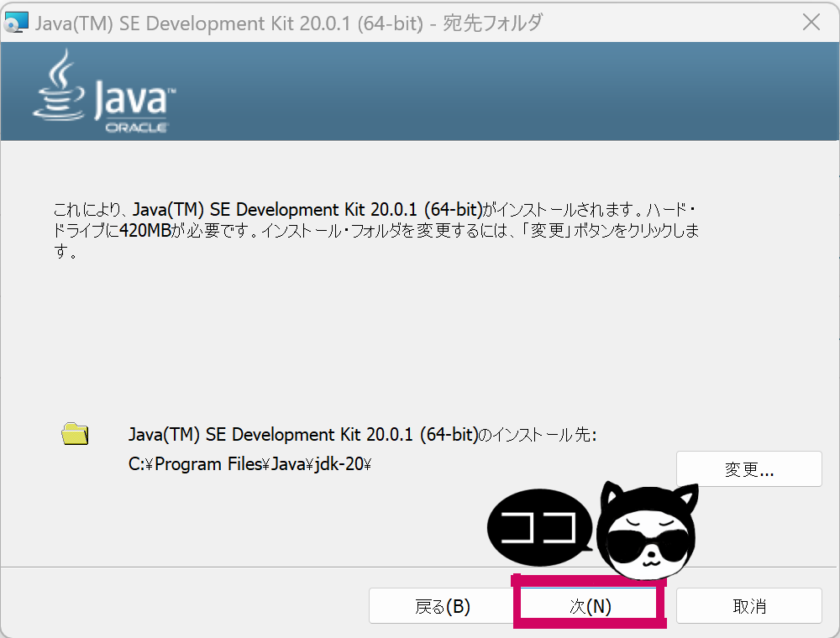Close the installer window with the X
This screenshot has width=840, height=638.
coord(811,22)
